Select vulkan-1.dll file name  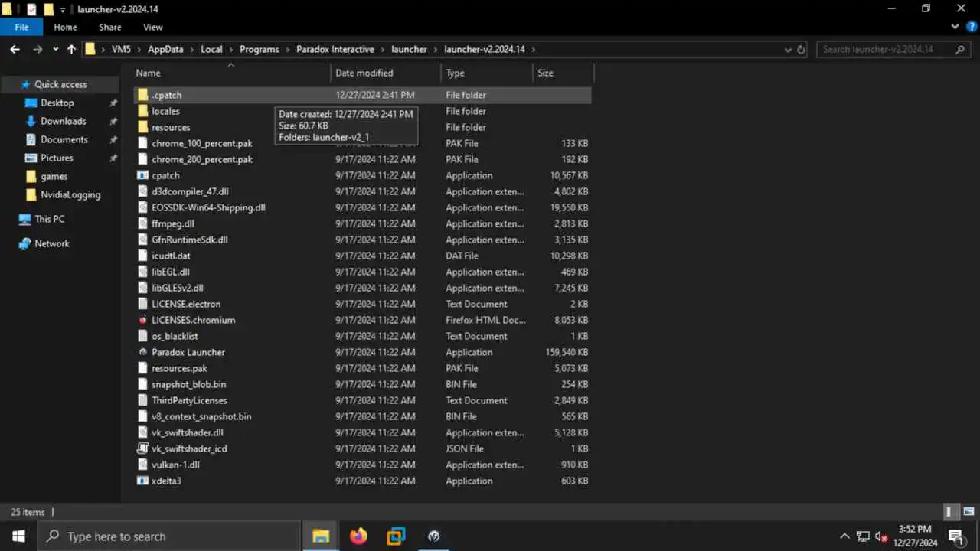[175, 465]
